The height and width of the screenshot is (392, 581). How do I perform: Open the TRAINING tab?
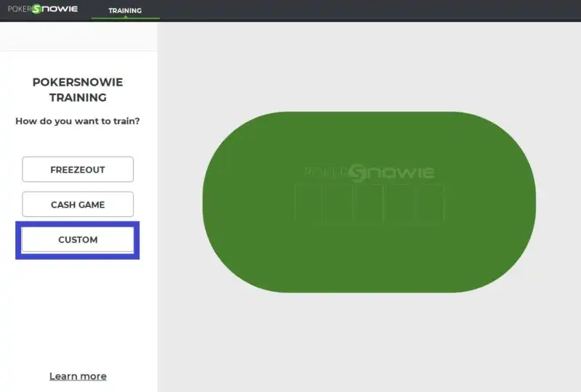coord(125,11)
